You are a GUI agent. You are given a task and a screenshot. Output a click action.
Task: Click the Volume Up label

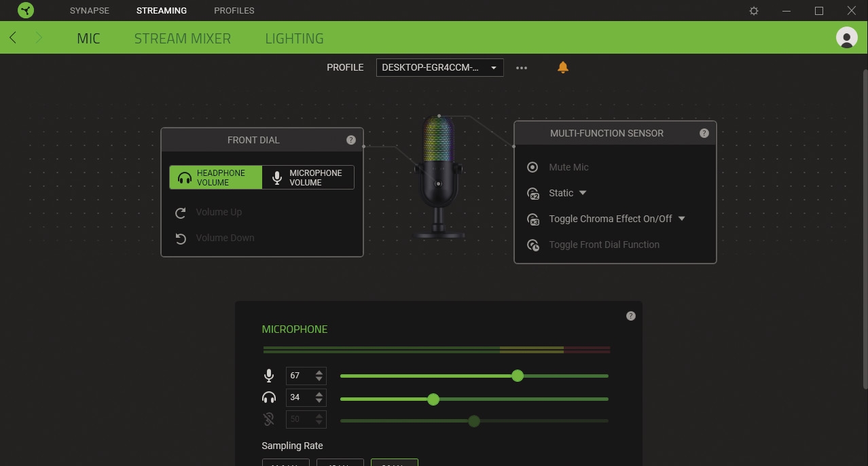[219, 212]
